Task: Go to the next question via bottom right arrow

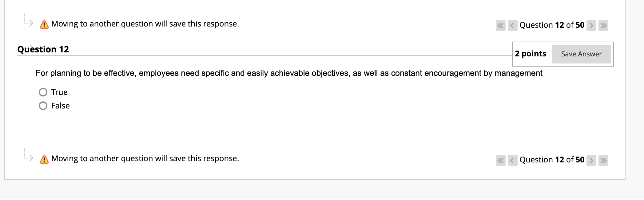Action: point(591,160)
